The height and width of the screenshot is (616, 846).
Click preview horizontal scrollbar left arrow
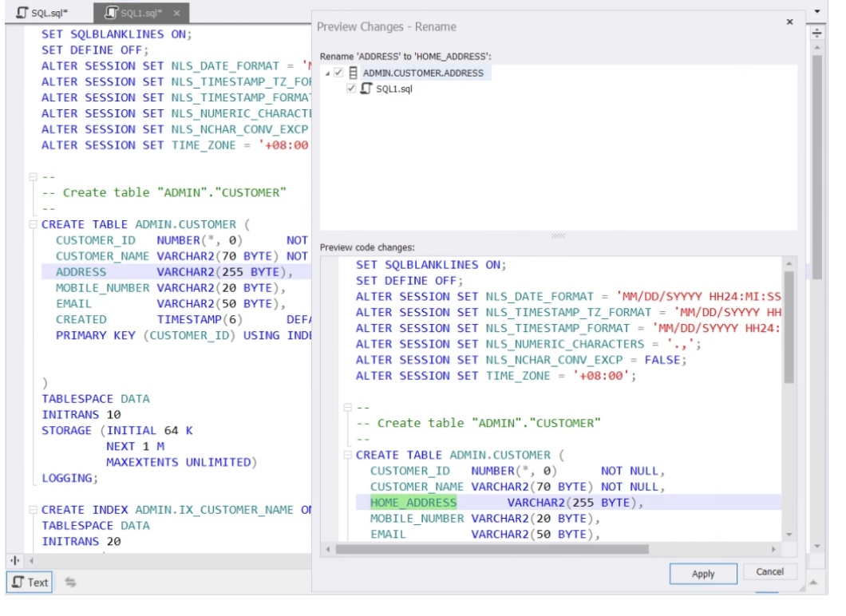[x=327, y=549]
